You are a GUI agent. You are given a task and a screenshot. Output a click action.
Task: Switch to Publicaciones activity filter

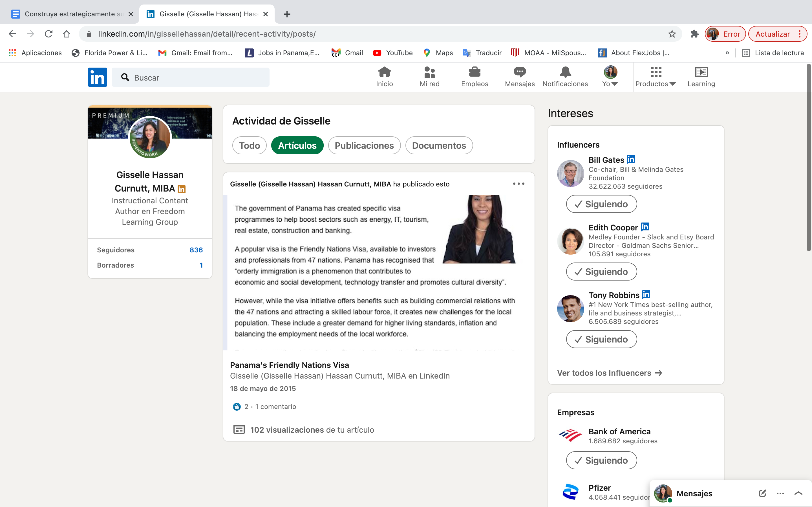tap(364, 146)
